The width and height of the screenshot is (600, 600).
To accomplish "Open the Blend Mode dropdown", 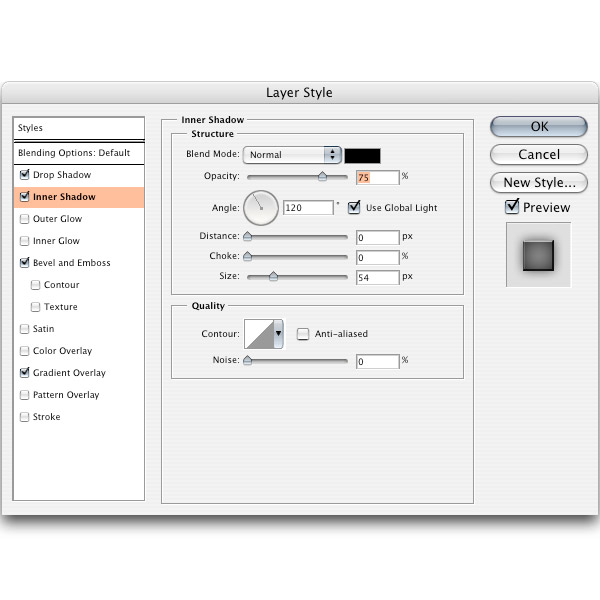I will [x=292, y=155].
